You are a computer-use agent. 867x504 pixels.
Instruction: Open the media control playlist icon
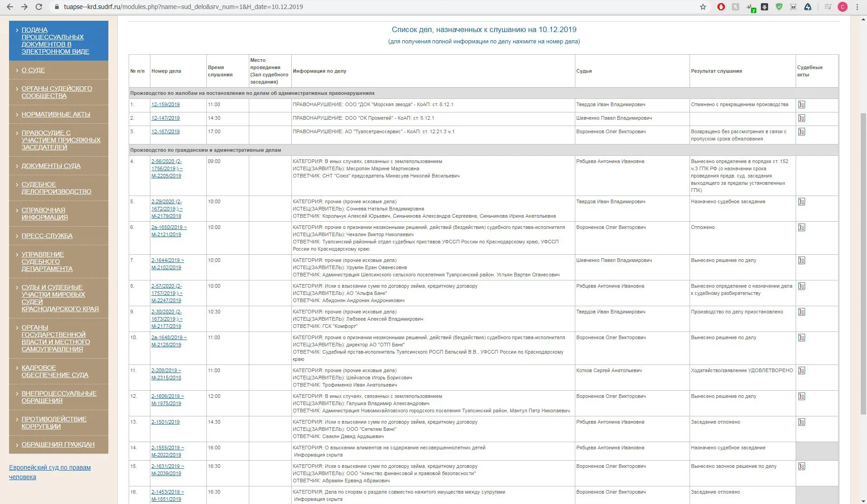point(828,7)
